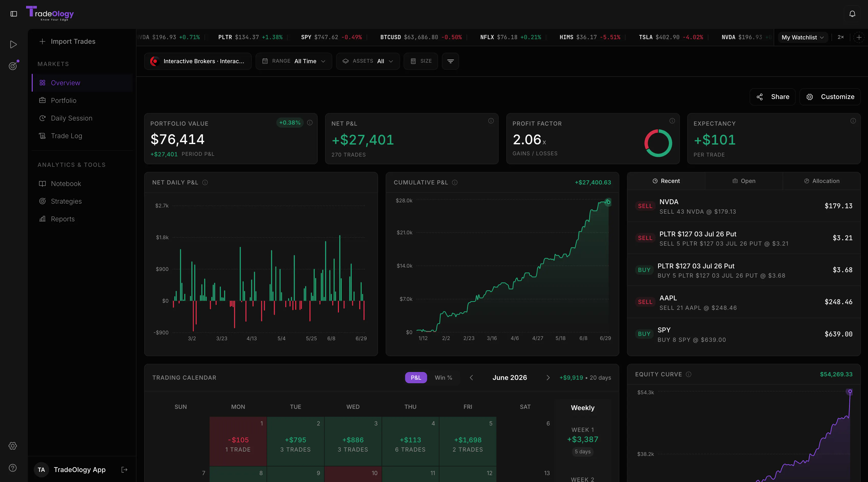Go to next calendar month

[548, 377]
